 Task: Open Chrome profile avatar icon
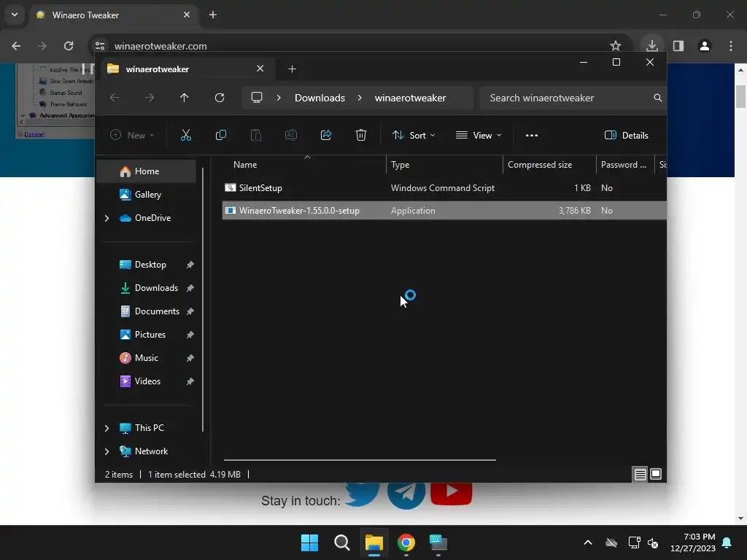pos(705,46)
